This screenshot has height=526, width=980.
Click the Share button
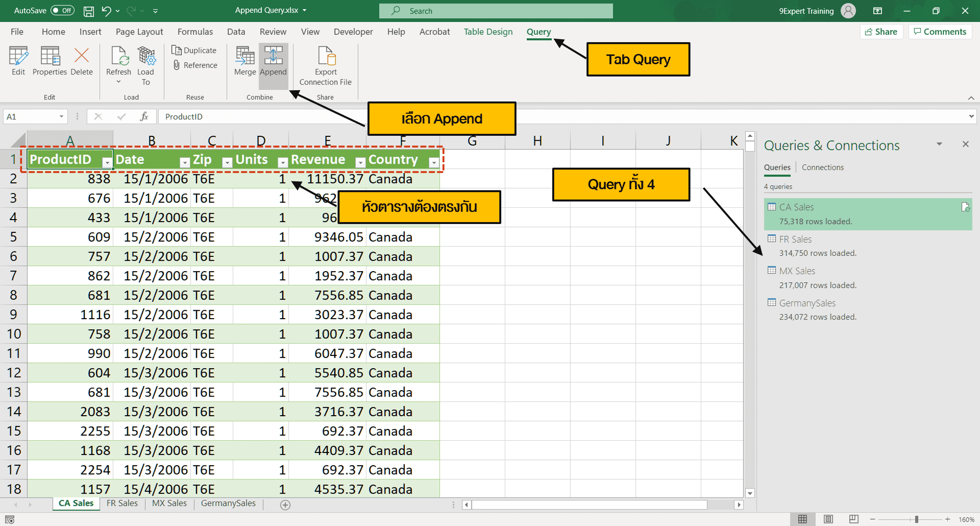881,31
